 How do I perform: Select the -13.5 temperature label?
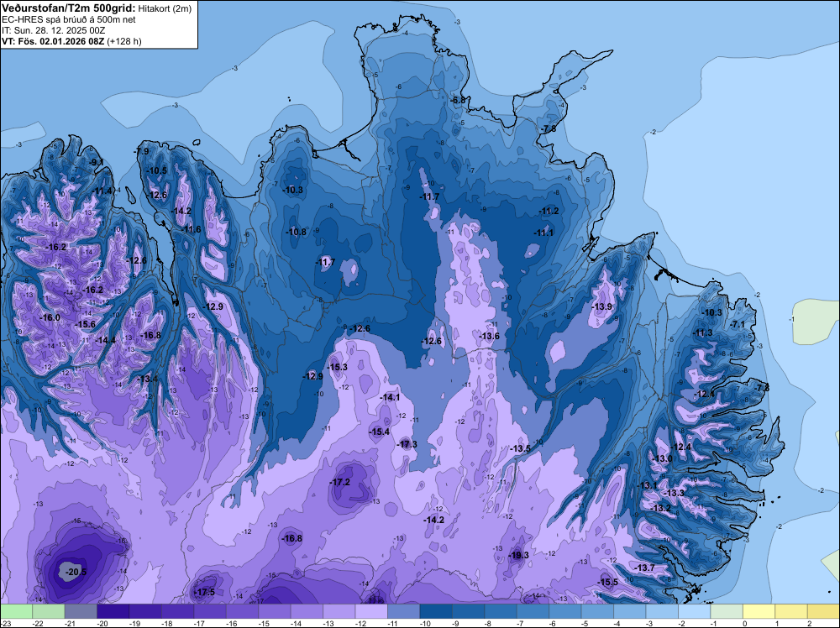[x=521, y=448]
